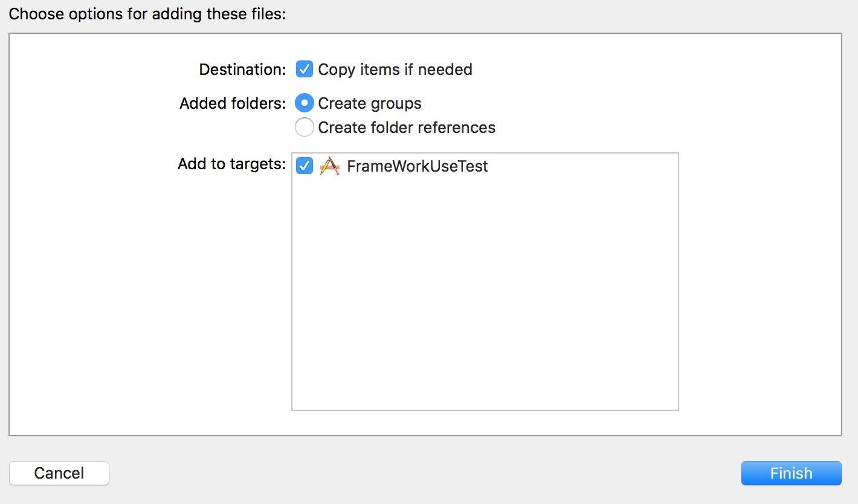Click gray dialog background between Cancel and Finish
This screenshot has width=858, height=504.
tap(423, 473)
